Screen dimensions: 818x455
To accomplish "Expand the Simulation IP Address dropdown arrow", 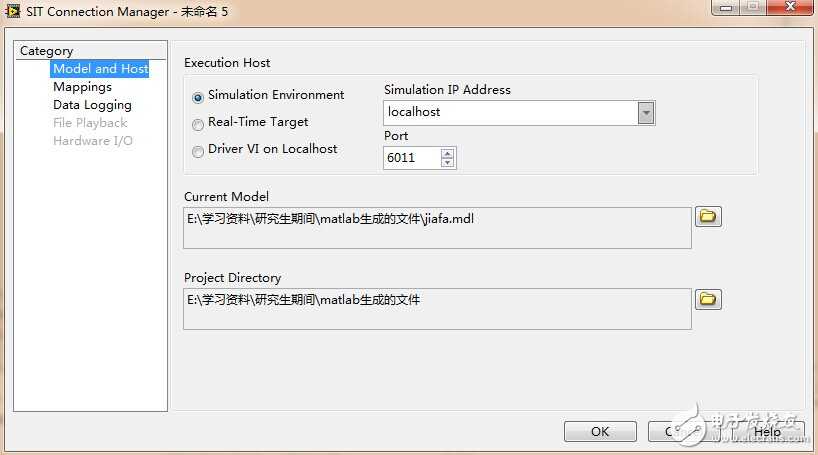I will click(x=646, y=113).
